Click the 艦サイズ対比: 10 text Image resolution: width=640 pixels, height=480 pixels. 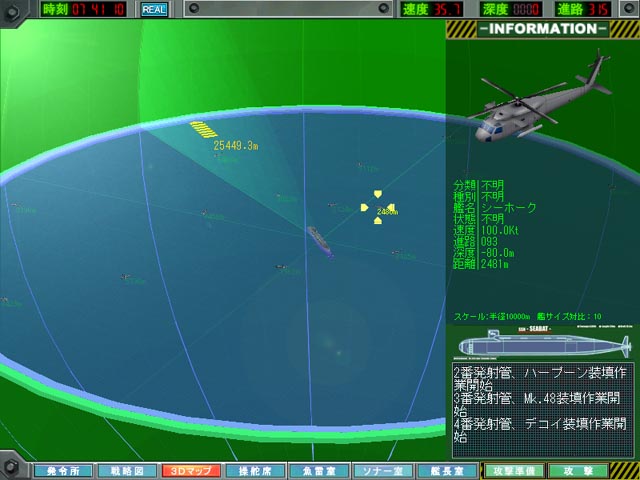point(570,316)
